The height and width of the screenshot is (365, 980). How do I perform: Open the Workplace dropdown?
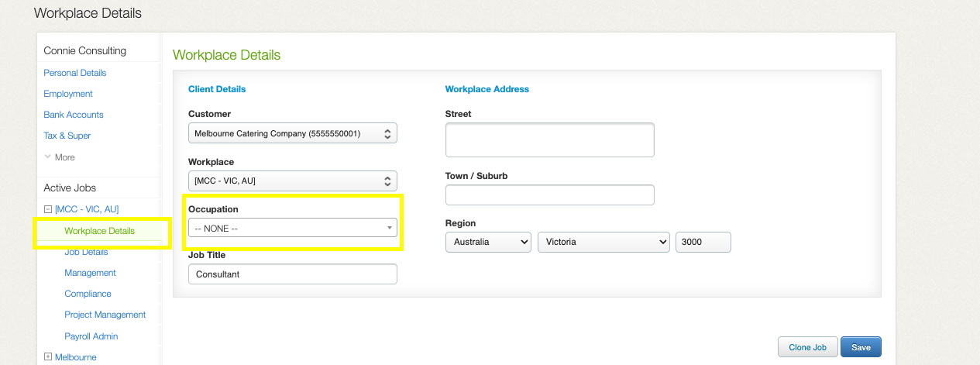pos(293,181)
